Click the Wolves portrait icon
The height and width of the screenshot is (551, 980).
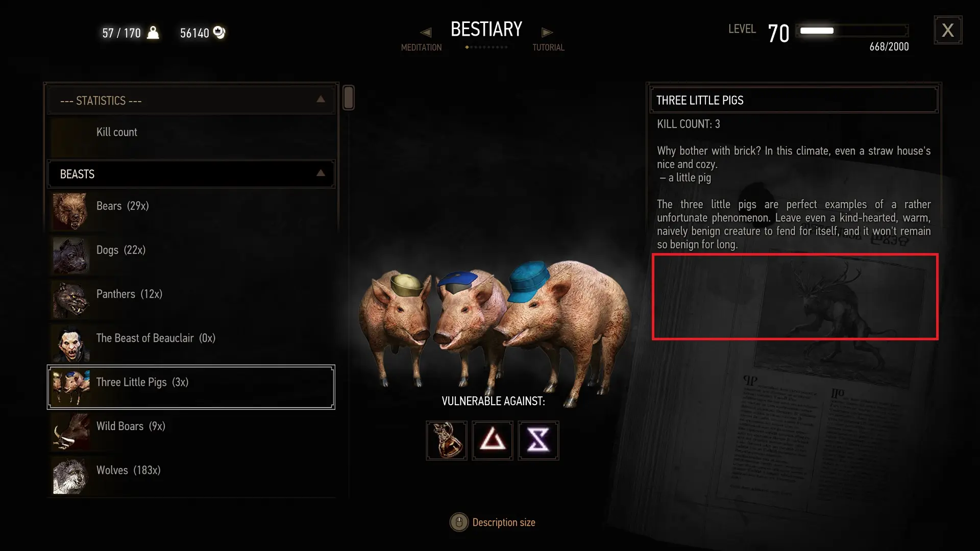70,475
